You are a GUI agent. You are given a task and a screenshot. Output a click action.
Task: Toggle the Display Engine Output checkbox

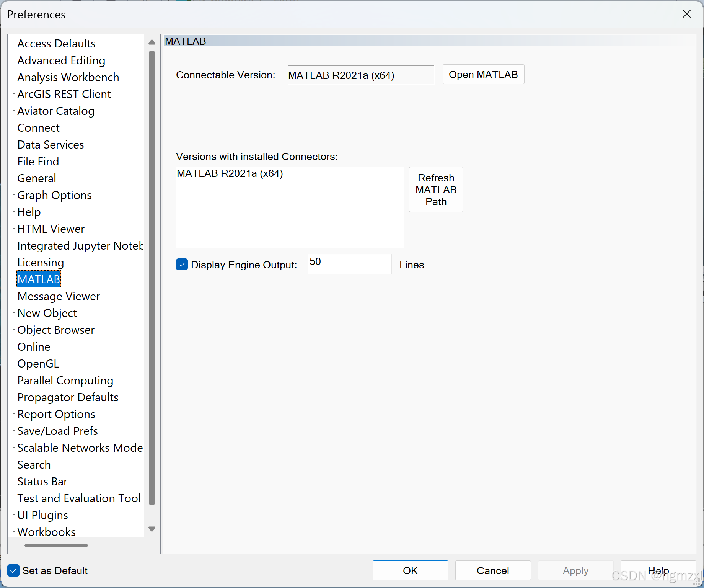[182, 265]
